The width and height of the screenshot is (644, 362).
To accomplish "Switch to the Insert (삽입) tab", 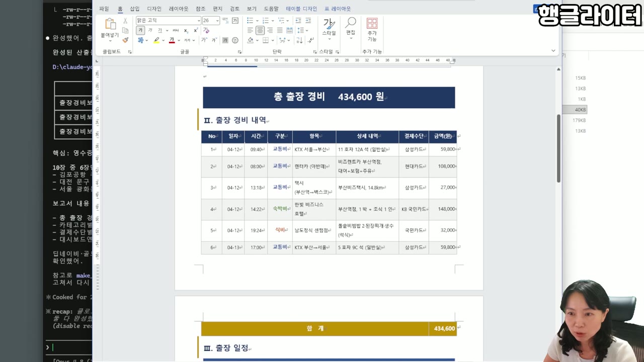I will (x=135, y=9).
